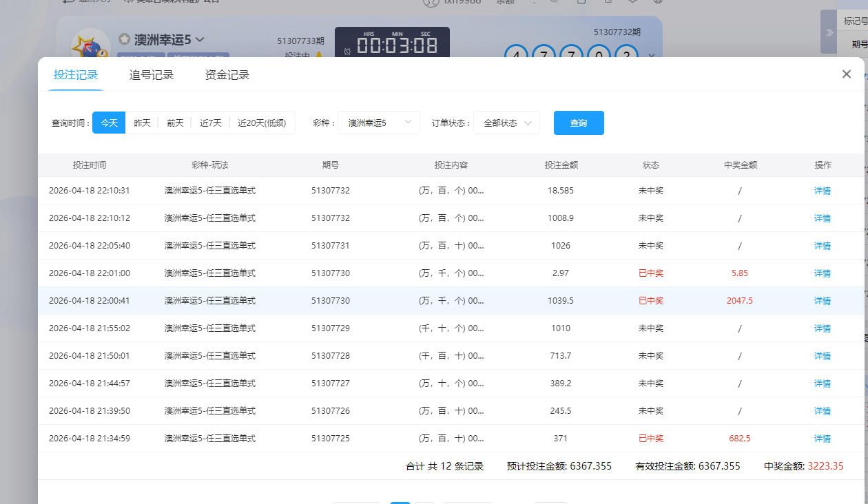Click the bet content (万, 百, 十) 00... at 22:05:40

tap(451, 246)
